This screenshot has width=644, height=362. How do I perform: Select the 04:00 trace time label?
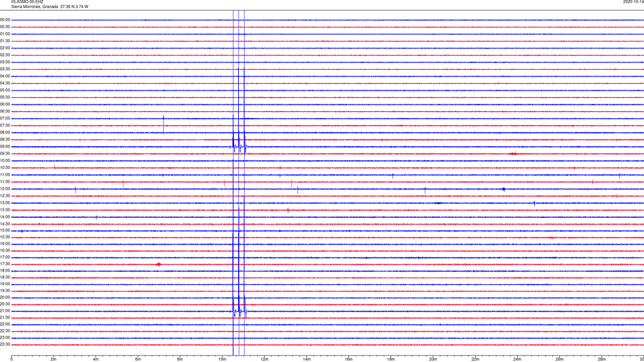[x=5, y=76]
